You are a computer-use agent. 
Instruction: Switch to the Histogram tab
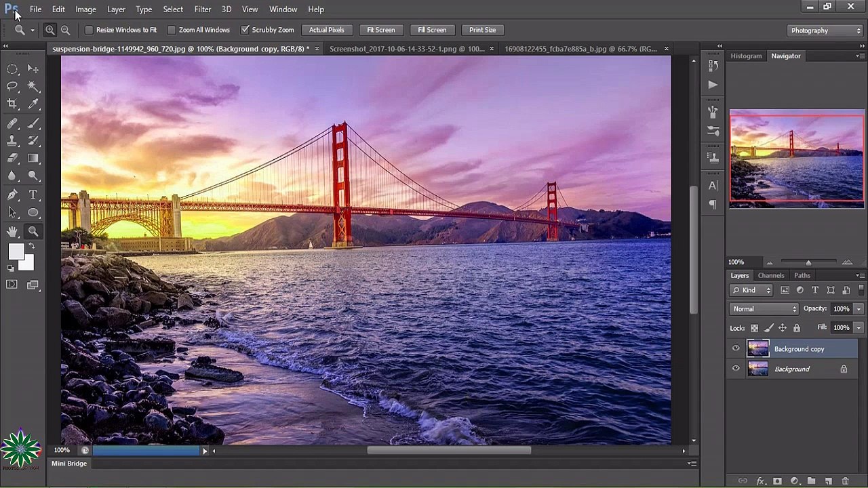pos(746,56)
